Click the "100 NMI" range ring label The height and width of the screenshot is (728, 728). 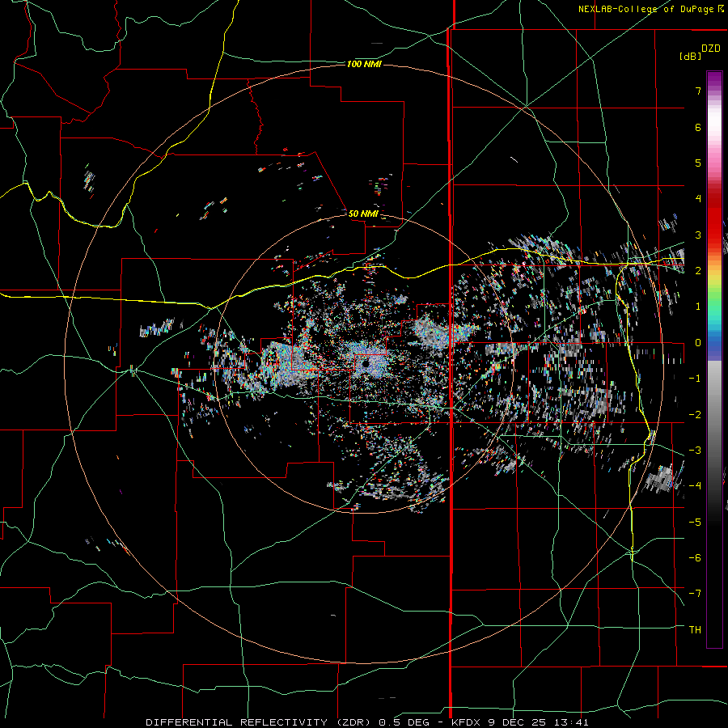click(364, 64)
